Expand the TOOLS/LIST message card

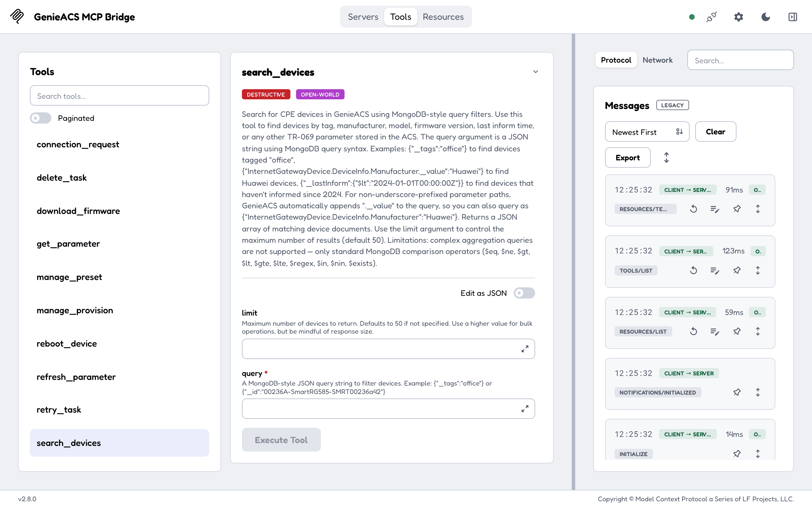coord(758,270)
